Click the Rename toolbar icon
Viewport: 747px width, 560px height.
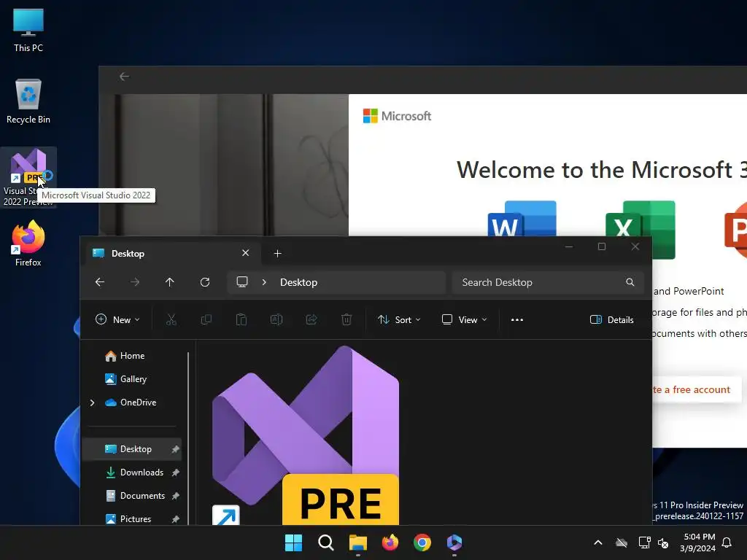(x=276, y=319)
